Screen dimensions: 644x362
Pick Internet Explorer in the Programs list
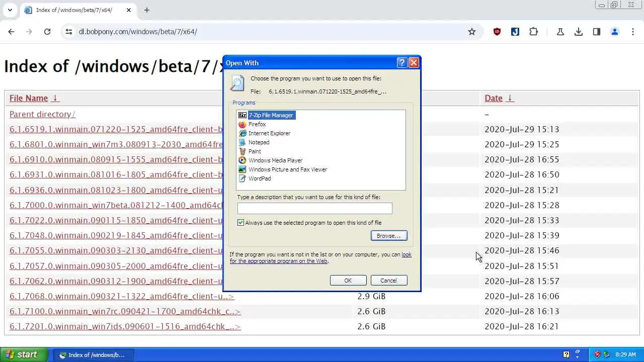pyautogui.click(x=265, y=133)
